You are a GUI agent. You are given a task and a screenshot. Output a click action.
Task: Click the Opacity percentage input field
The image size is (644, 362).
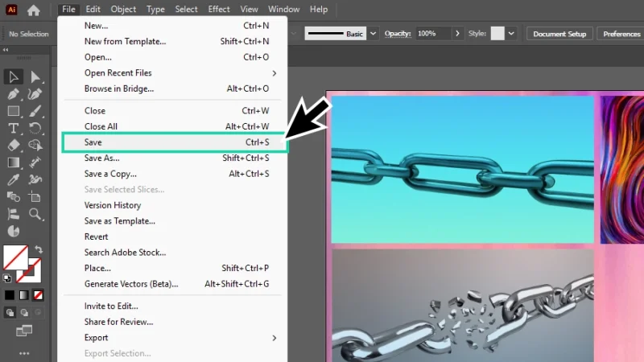[x=432, y=34]
